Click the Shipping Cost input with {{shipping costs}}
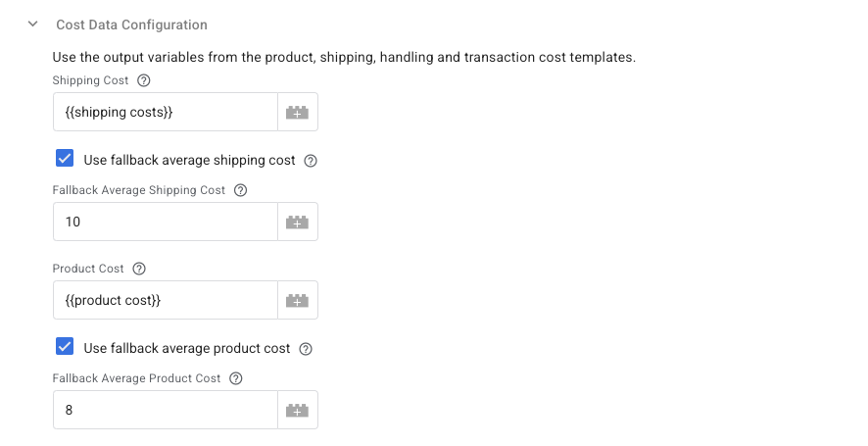 tap(165, 112)
